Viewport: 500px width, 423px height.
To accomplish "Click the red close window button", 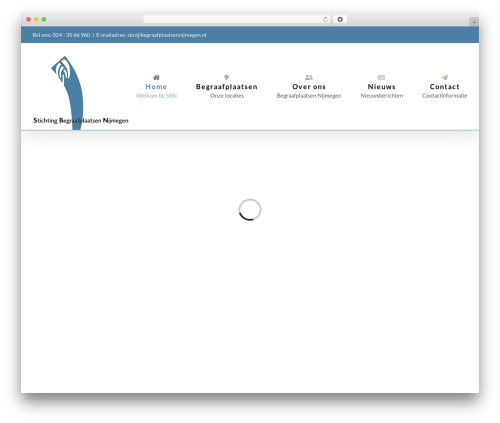I will point(29,19).
